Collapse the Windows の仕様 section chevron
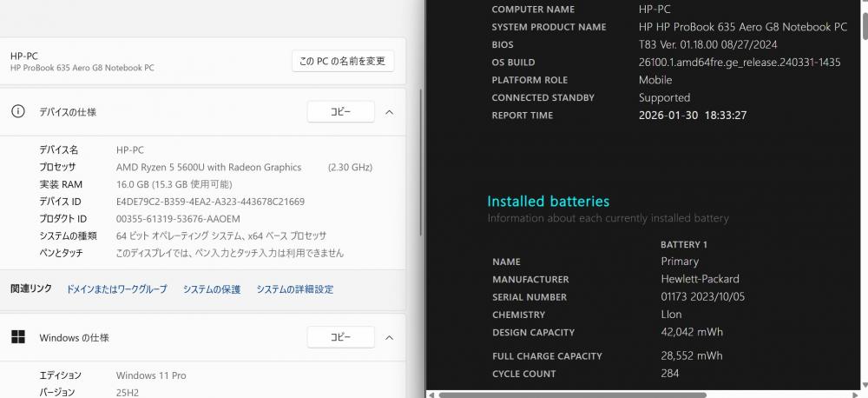Viewport: 868px width, 398px height. [x=389, y=337]
